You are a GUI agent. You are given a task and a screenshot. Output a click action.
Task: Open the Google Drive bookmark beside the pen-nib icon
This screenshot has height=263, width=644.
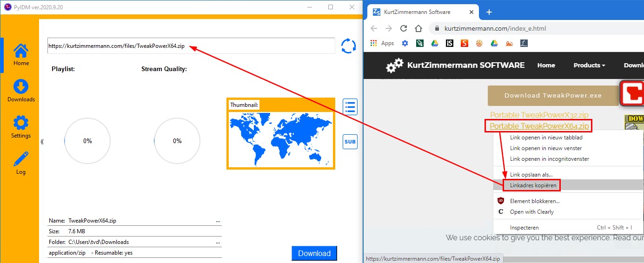435,43
